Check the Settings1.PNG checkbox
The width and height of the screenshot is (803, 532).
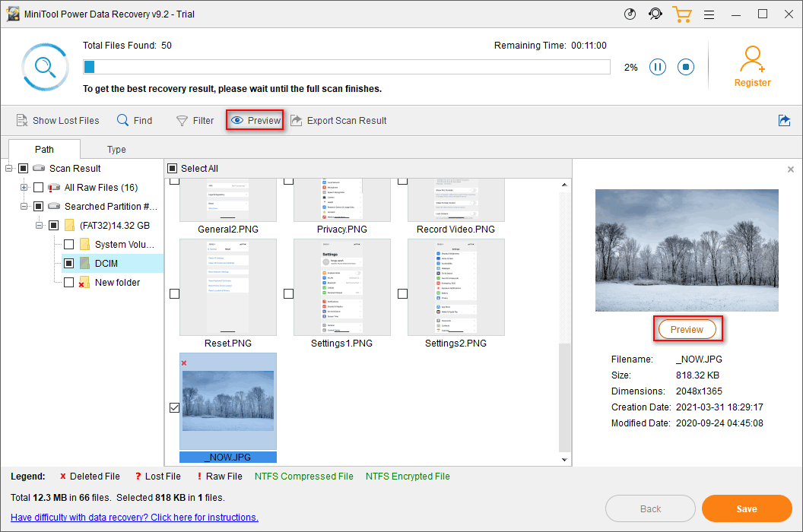coord(289,294)
